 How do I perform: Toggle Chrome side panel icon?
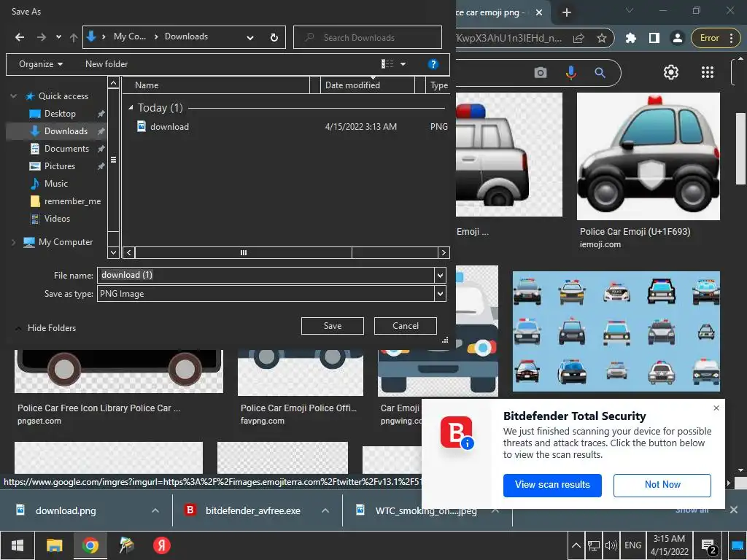[654, 38]
